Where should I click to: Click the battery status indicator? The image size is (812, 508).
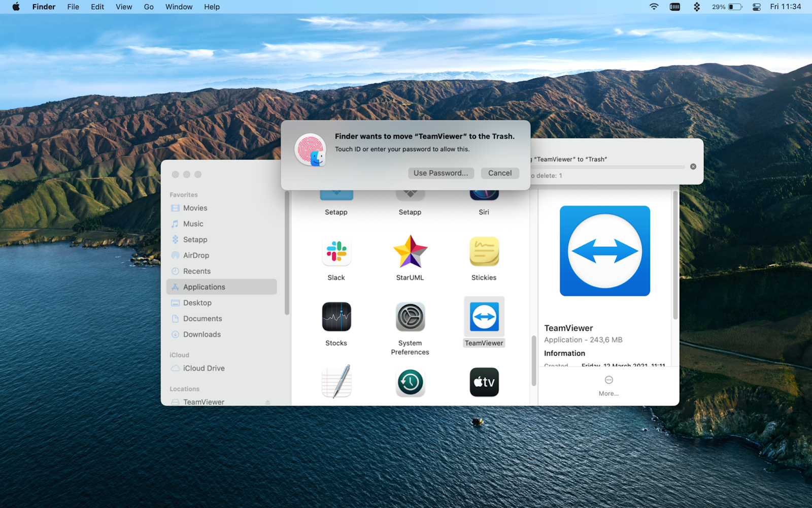(727, 7)
